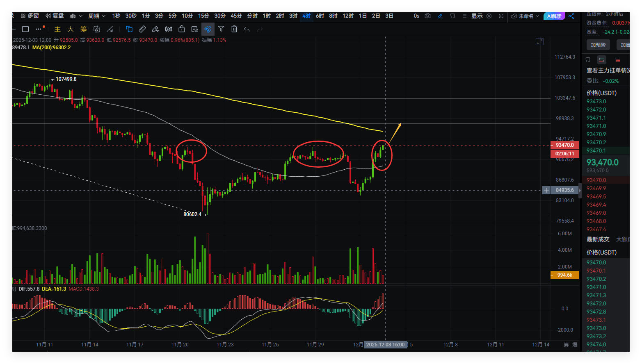Select the 1日 timeframe tab

[363, 16]
